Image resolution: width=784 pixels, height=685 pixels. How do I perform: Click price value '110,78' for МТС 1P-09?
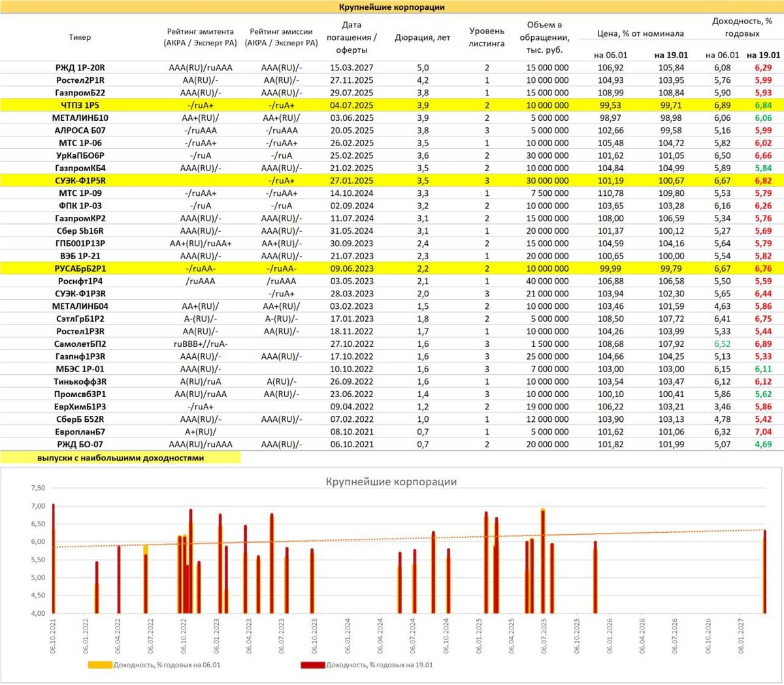click(x=610, y=193)
